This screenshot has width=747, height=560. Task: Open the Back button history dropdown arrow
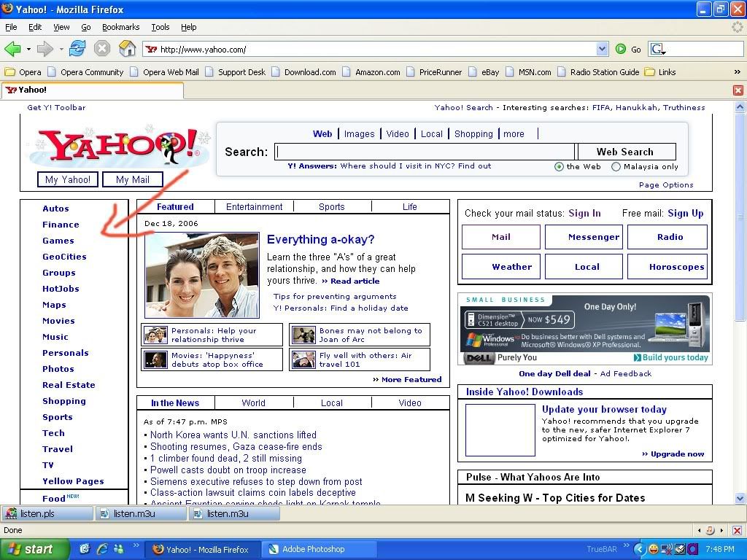pos(28,49)
